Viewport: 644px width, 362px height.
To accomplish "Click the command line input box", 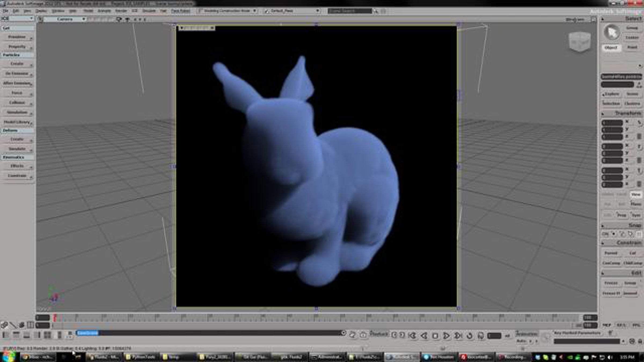I will [x=209, y=333].
